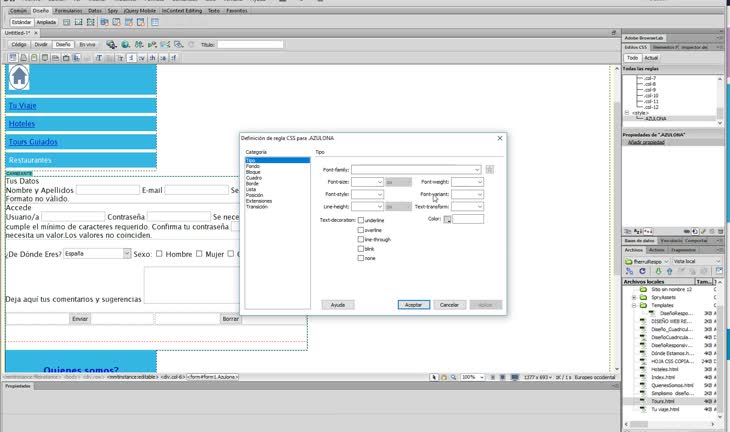The width and height of the screenshot is (730, 432).
Task: Open the Color swatch picker
Action: 447,219
